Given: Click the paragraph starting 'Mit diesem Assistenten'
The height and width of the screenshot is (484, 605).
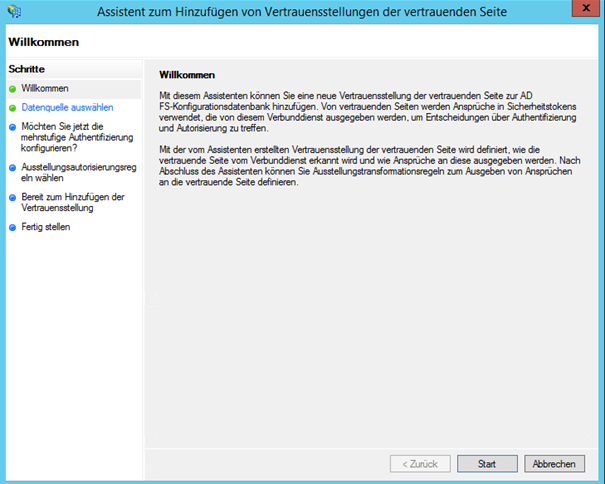Looking at the screenshot, I should 367,112.
